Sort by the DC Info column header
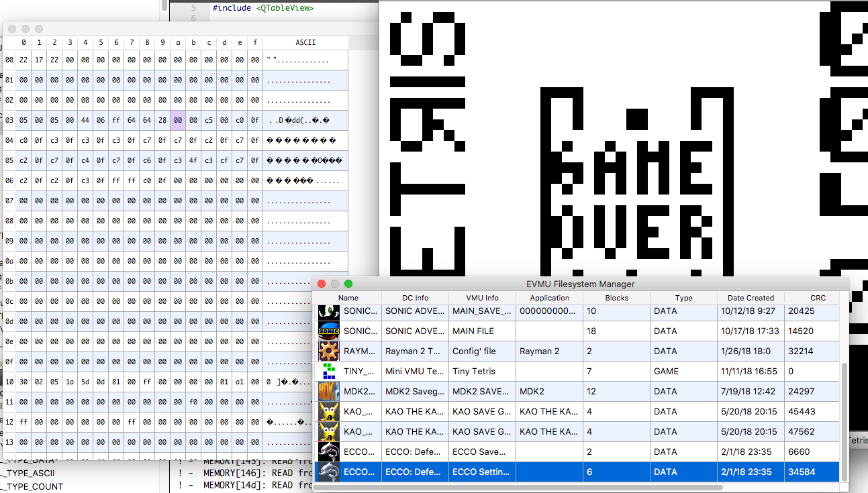This screenshot has width=868, height=493. 416,298
